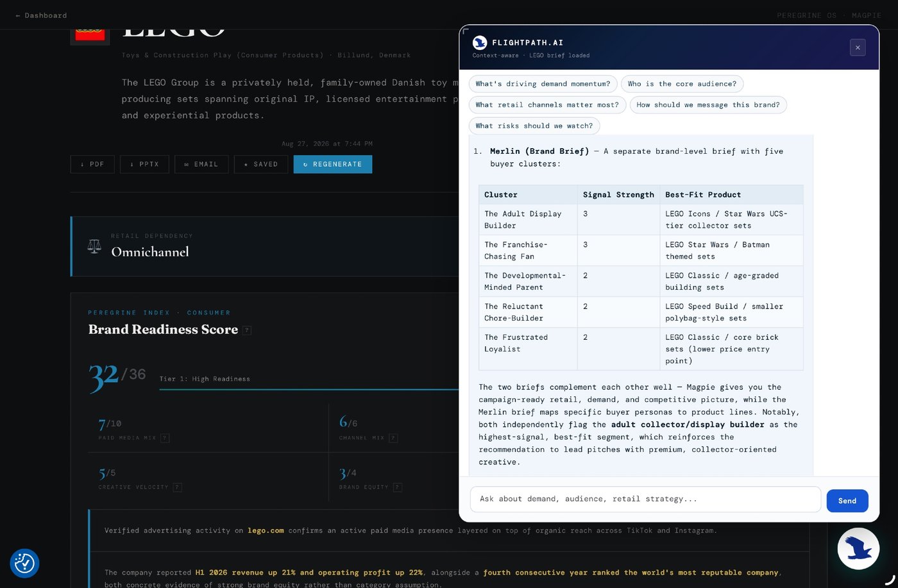Click the scales icon beside Omnichannel

[94, 246]
